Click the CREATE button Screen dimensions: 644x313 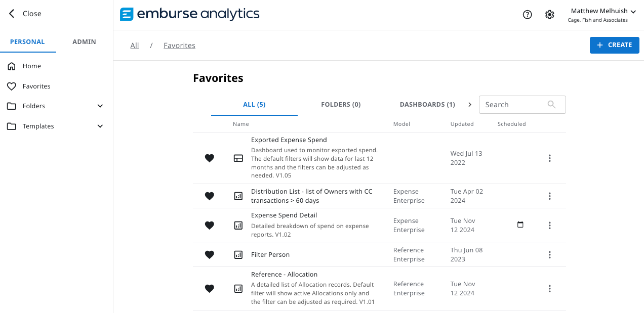tap(614, 45)
